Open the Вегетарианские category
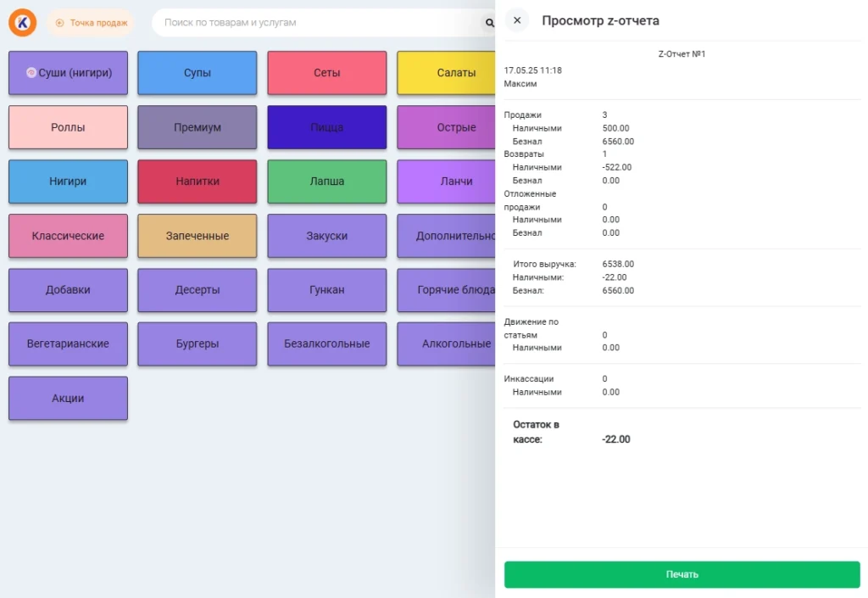Image resolution: width=868 pixels, height=598 pixels. (x=68, y=344)
